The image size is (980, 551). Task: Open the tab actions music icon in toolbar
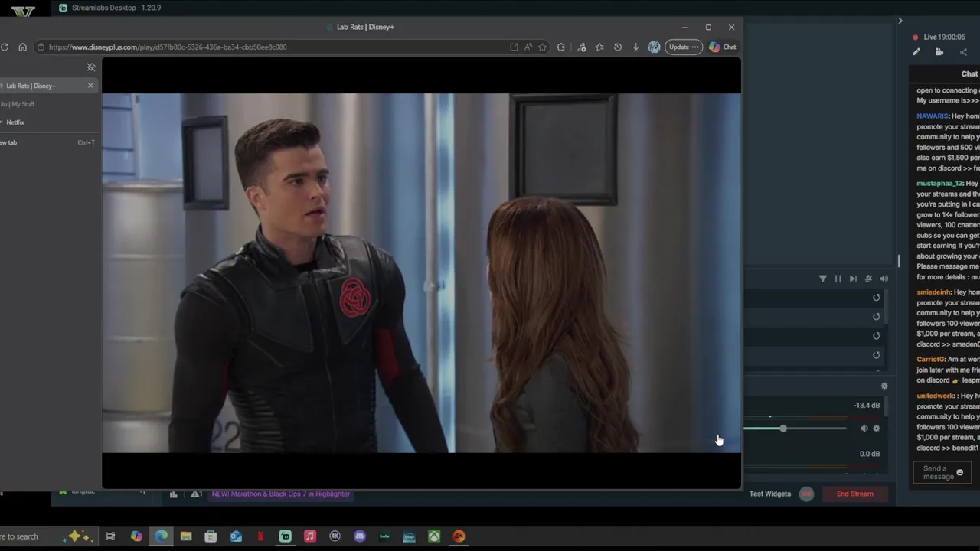point(582,47)
